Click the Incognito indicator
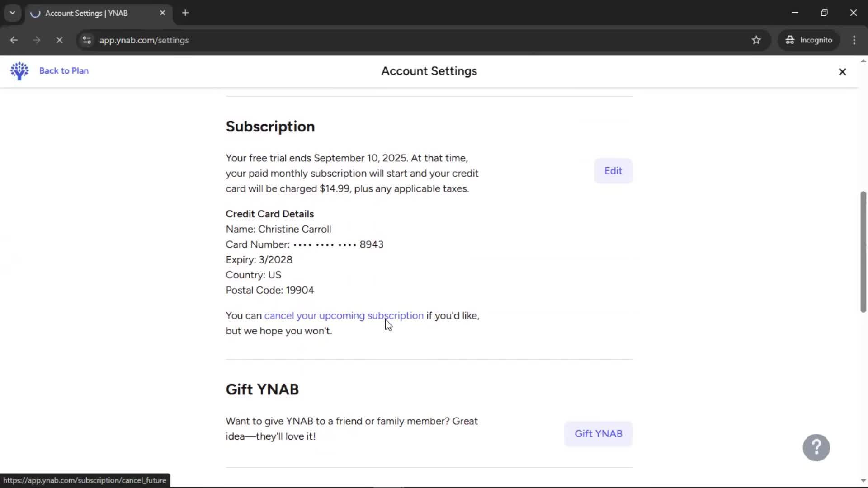 pyautogui.click(x=809, y=40)
